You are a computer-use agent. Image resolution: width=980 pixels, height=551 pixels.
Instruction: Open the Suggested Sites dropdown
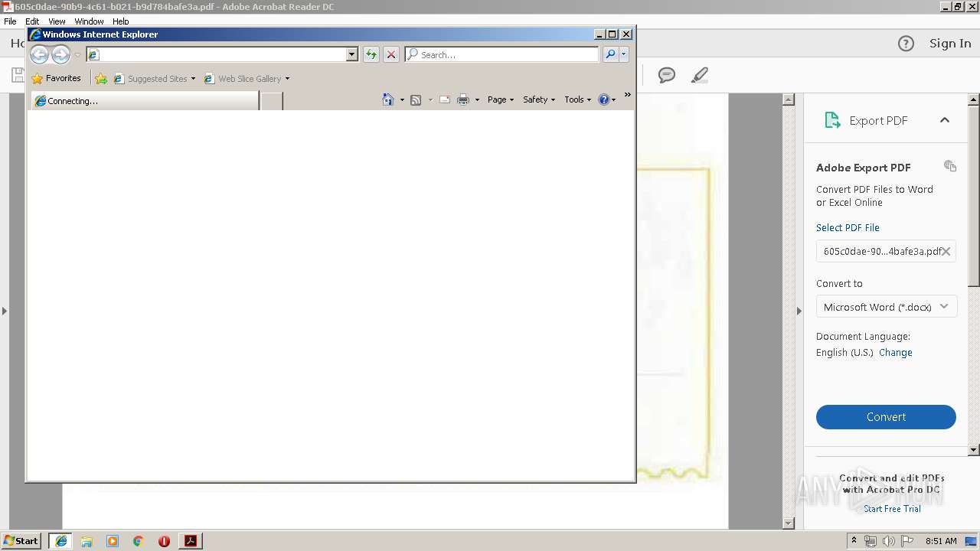pos(193,78)
